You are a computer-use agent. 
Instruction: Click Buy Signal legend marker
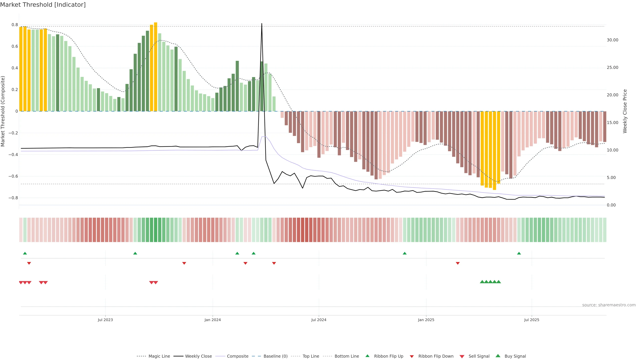pyautogui.click(x=498, y=356)
